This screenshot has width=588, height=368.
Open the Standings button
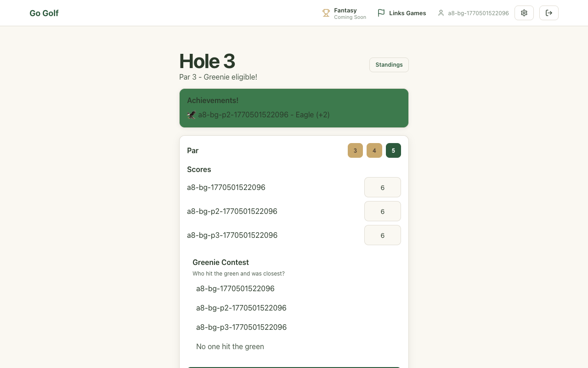(389, 65)
